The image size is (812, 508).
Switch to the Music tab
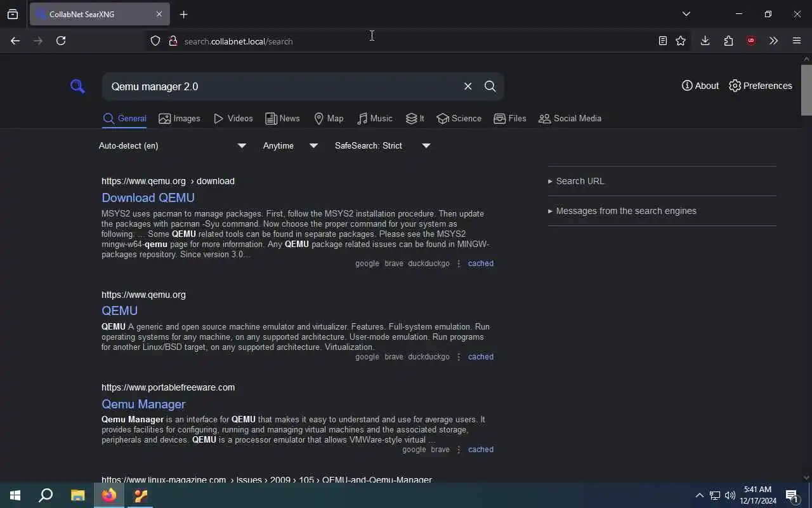[375, 118]
